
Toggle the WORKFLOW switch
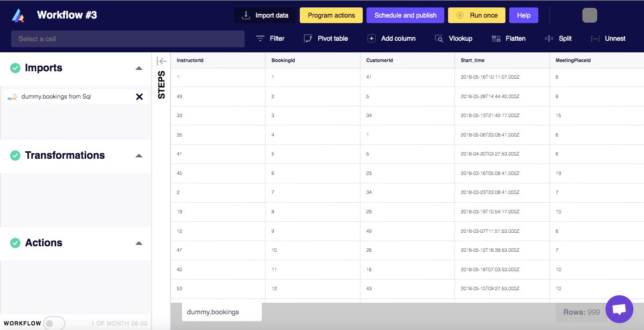point(54,323)
